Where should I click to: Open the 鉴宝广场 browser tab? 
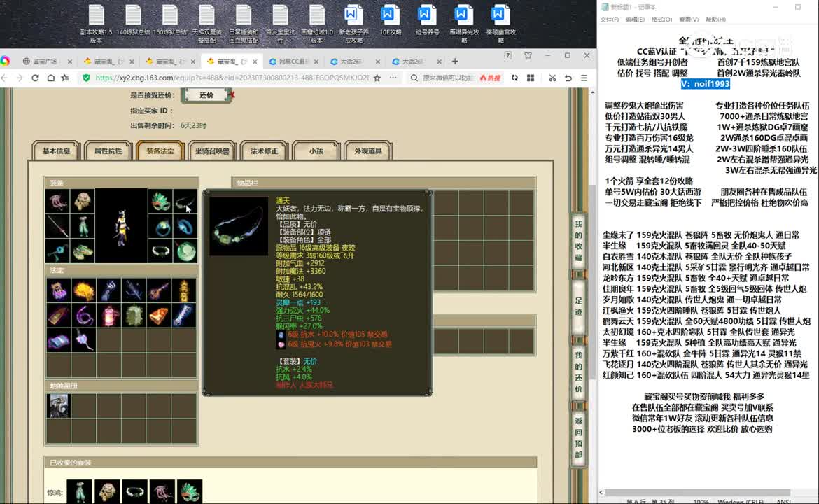[x=46, y=61]
